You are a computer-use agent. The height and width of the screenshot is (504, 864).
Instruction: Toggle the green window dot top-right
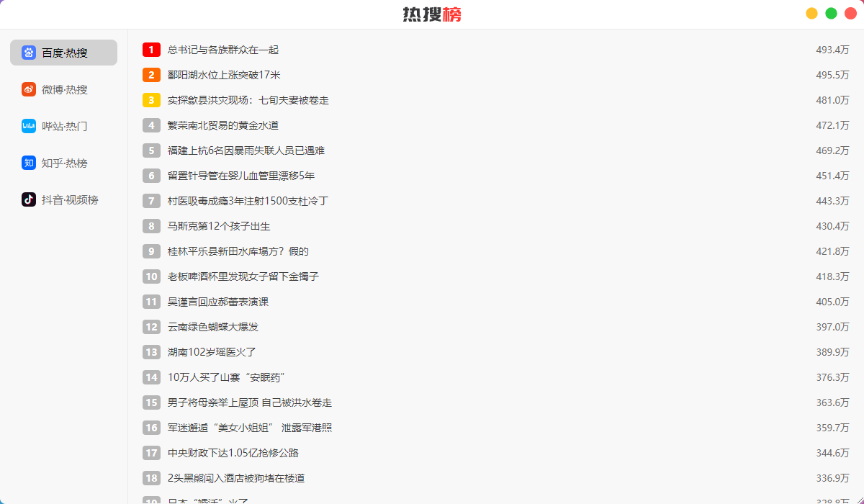(x=830, y=13)
